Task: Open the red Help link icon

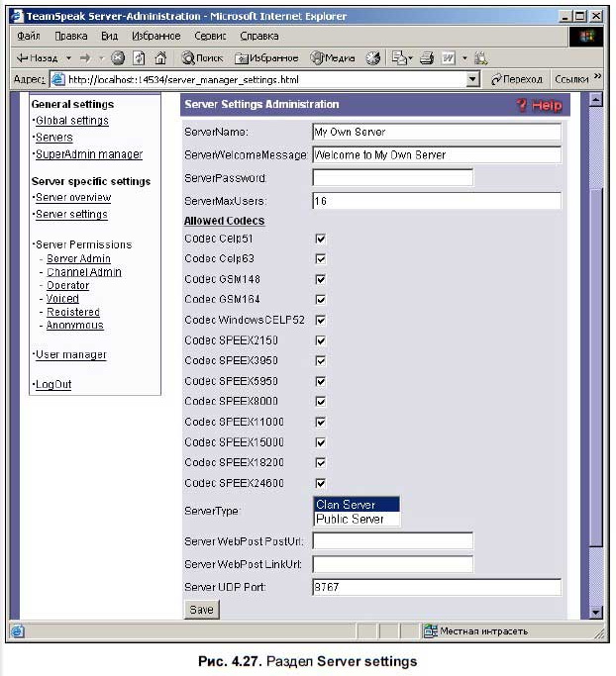Action: pos(539,105)
